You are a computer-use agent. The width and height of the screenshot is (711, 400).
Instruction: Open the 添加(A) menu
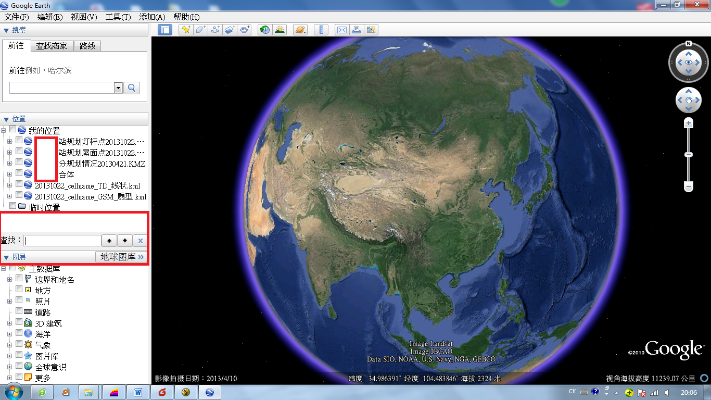tap(152, 17)
